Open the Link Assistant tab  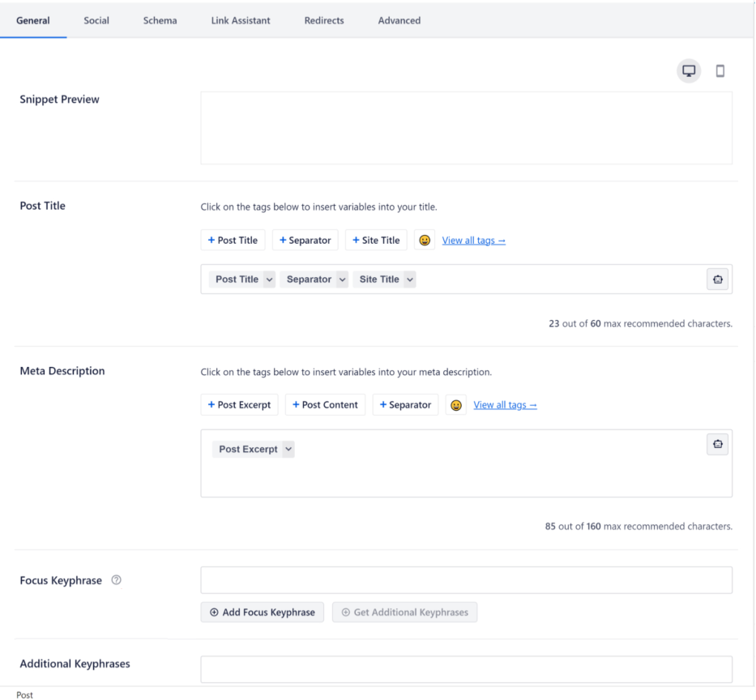point(240,20)
